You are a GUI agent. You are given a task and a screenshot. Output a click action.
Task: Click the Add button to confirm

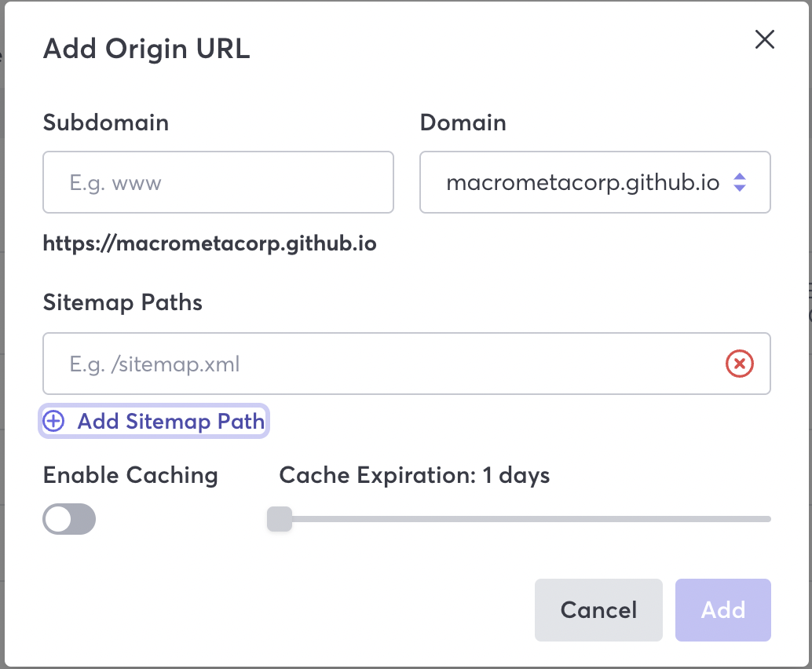(722, 610)
